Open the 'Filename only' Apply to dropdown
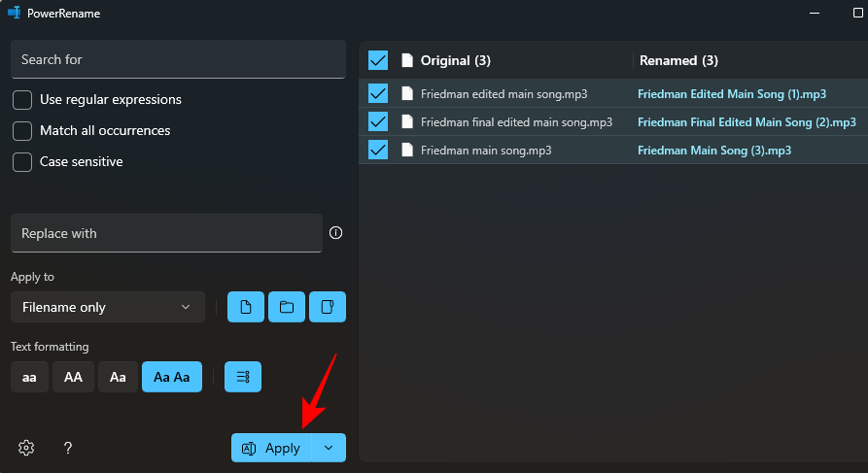This screenshot has height=473, width=868. (x=108, y=307)
